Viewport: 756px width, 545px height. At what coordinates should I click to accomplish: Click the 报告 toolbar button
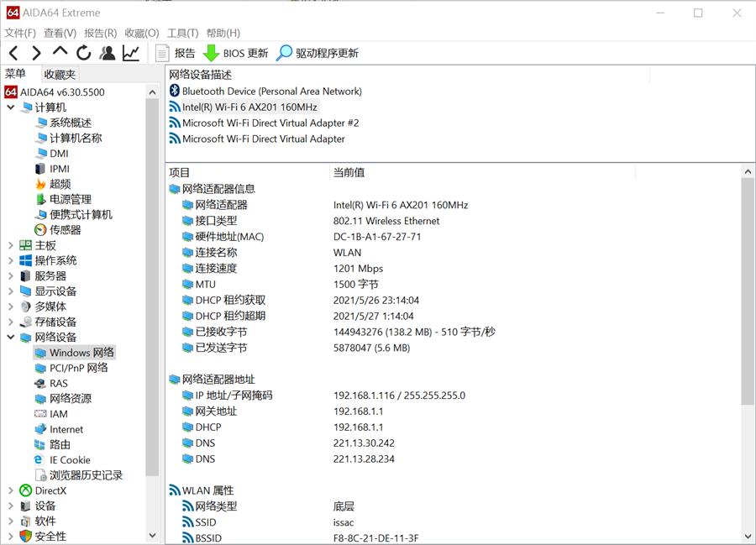coord(176,53)
